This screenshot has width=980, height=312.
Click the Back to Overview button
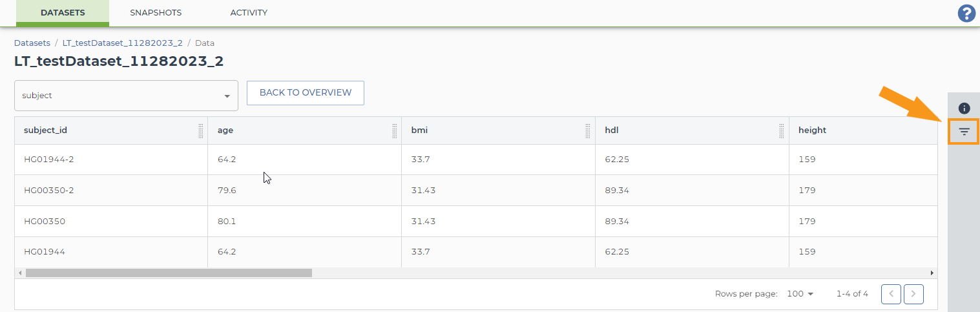pos(306,92)
